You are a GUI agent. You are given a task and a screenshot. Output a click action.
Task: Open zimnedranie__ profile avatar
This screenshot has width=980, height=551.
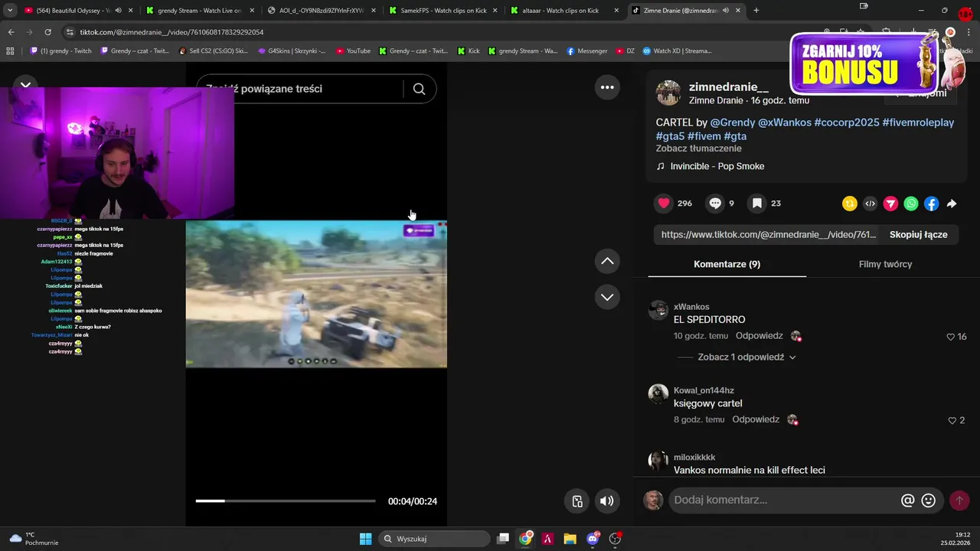[668, 93]
